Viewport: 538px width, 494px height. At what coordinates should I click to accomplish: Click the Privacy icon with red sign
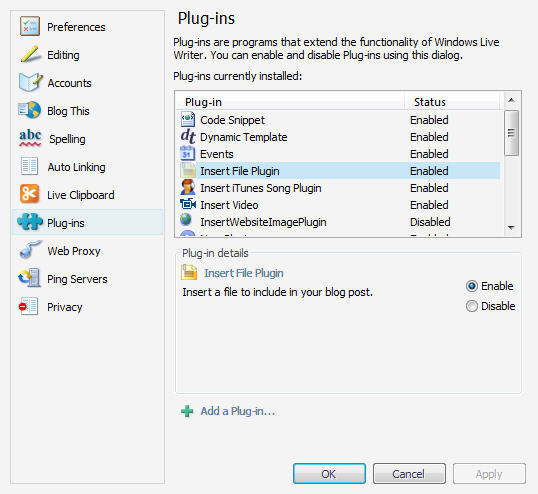pos(29,306)
